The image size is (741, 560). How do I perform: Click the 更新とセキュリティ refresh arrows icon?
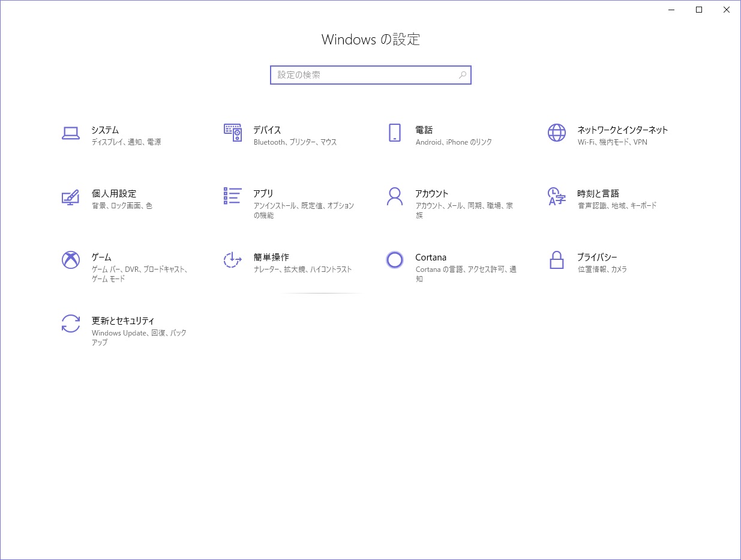coord(71,324)
